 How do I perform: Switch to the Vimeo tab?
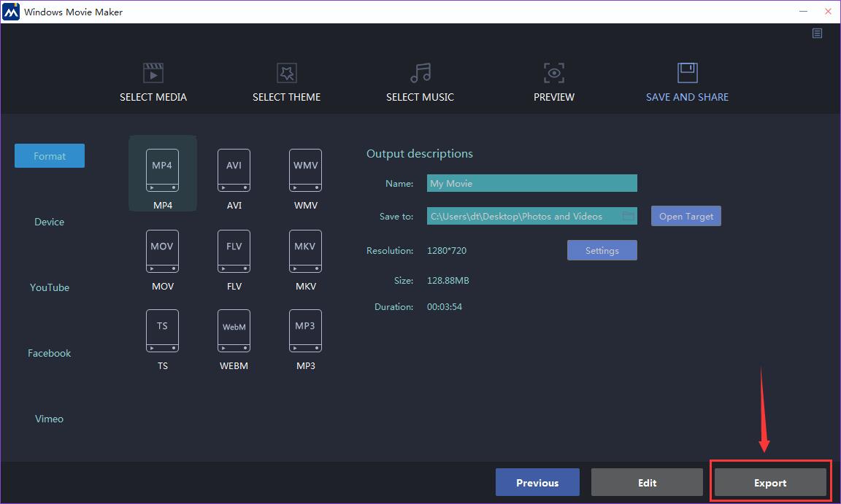click(50, 419)
